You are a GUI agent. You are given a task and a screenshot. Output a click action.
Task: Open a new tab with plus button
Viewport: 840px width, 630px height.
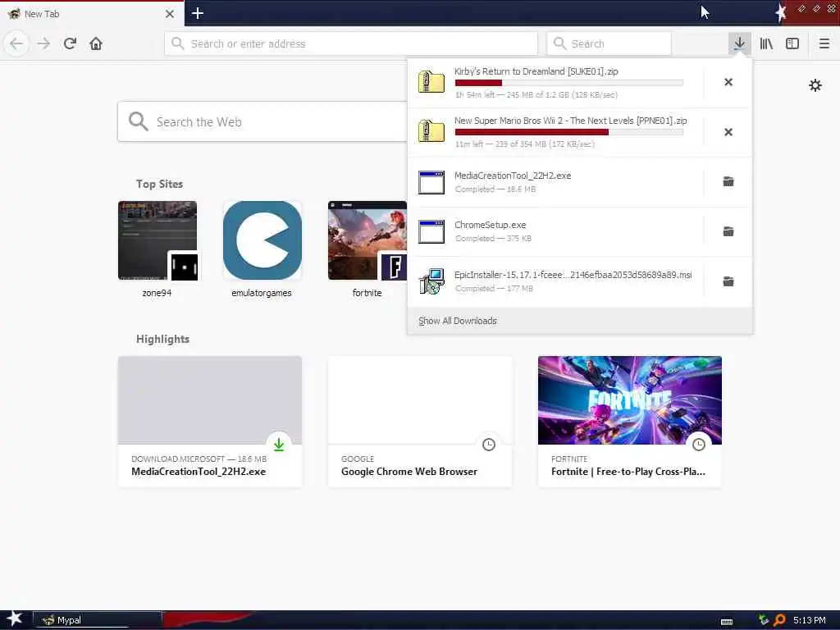click(197, 13)
